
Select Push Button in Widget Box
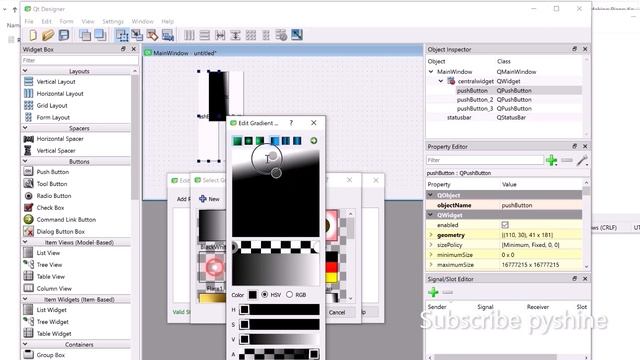(53, 172)
